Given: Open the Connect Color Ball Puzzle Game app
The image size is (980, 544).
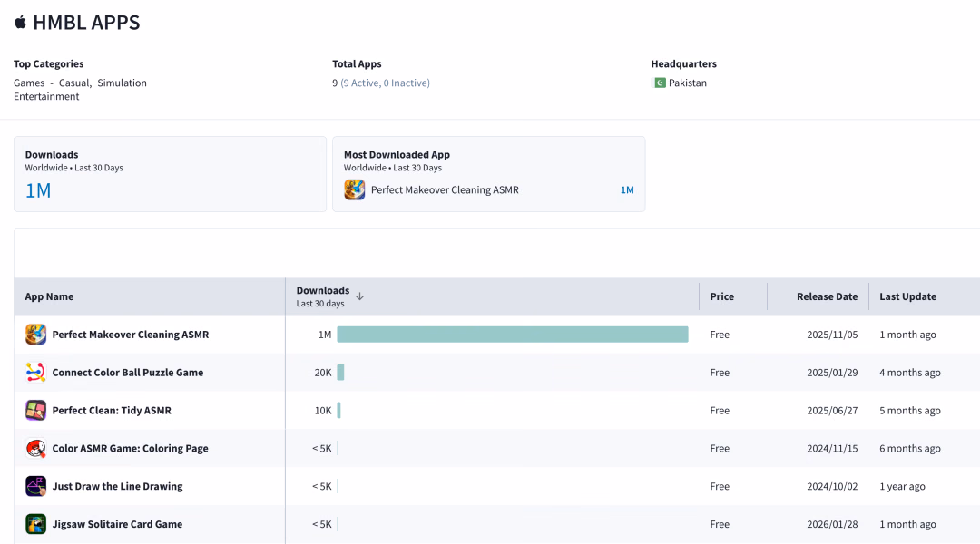Looking at the screenshot, I should coord(128,373).
